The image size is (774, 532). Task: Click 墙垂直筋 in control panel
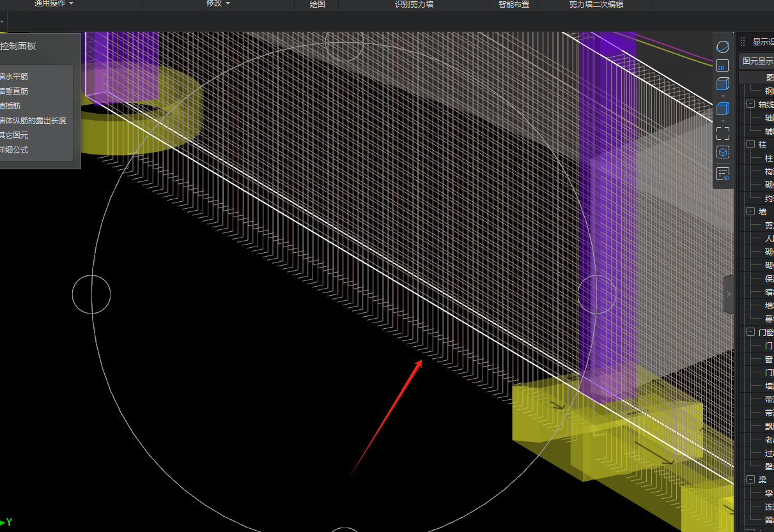(14, 91)
